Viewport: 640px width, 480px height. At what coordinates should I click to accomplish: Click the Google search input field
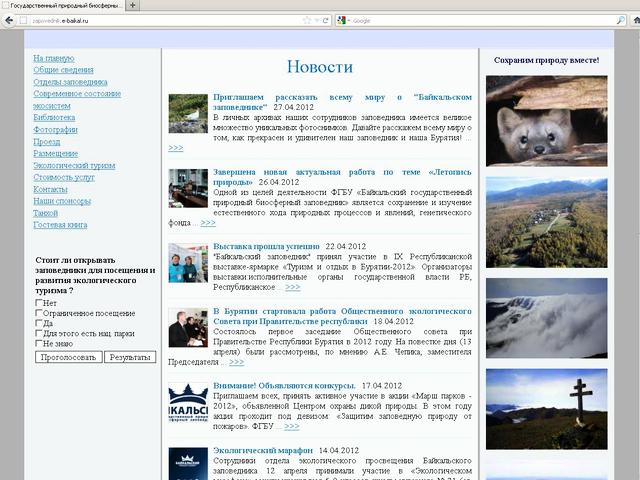point(483,20)
